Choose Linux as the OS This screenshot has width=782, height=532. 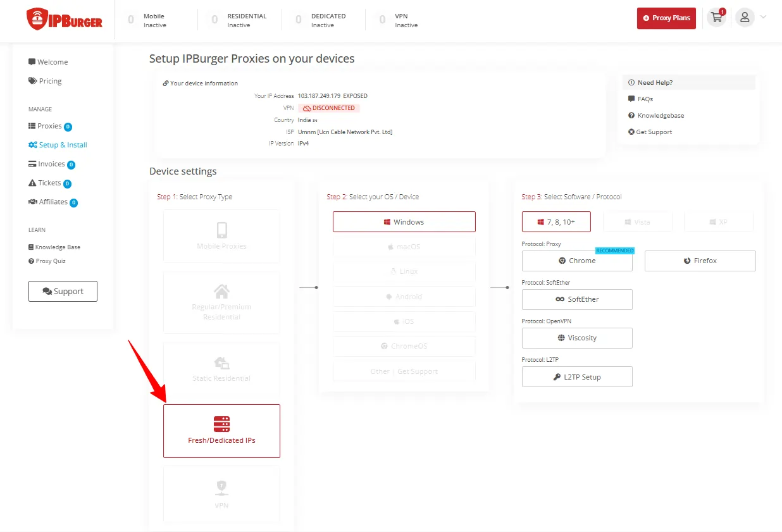404,271
